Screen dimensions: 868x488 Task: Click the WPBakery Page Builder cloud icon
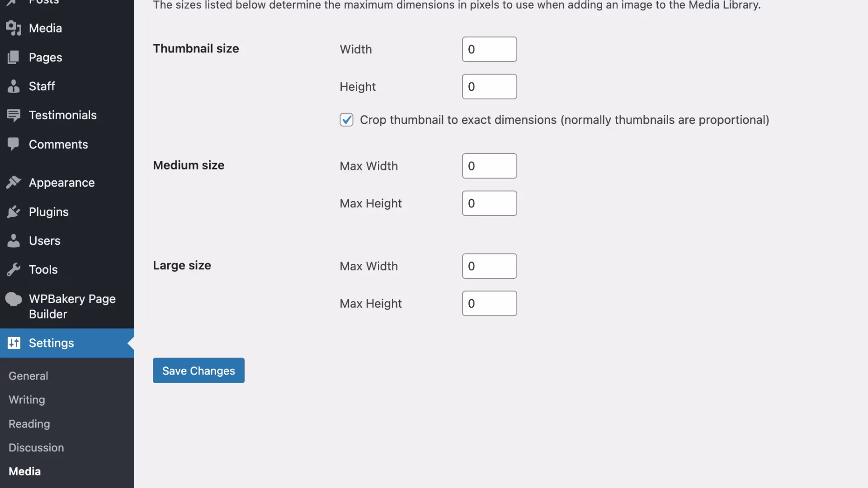pyautogui.click(x=14, y=299)
